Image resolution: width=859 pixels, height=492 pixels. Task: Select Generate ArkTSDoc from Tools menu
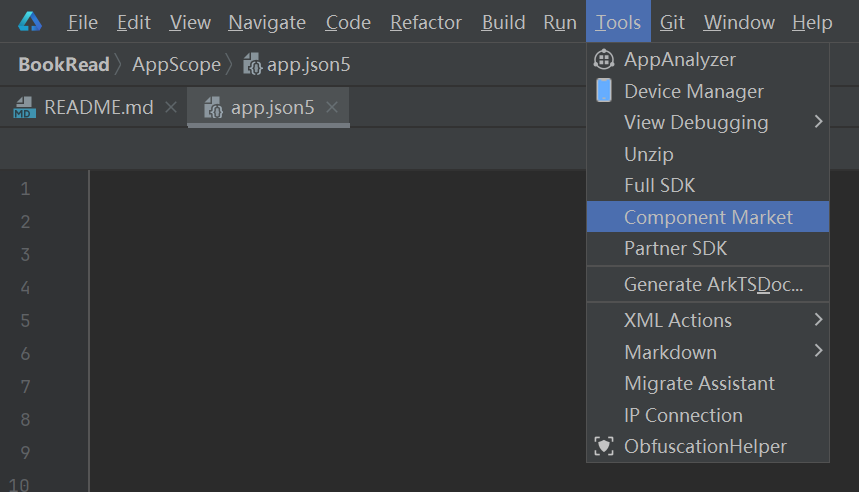tap(713, 284)
